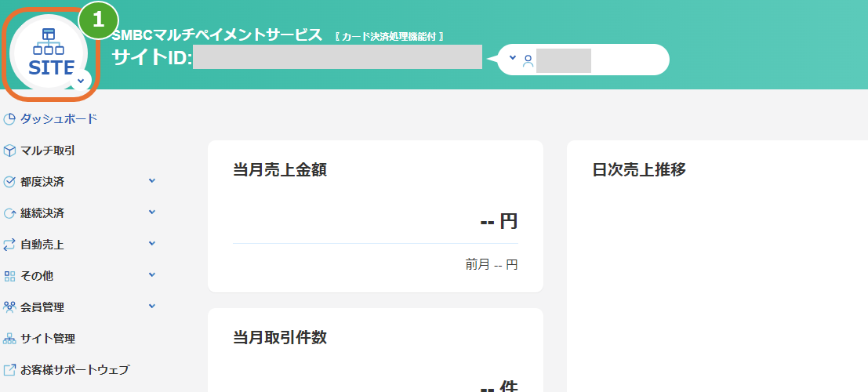Viewport: 868px width, 392px height.
Task: Open マルチ取引 menu item
Action: coord(48,151)
